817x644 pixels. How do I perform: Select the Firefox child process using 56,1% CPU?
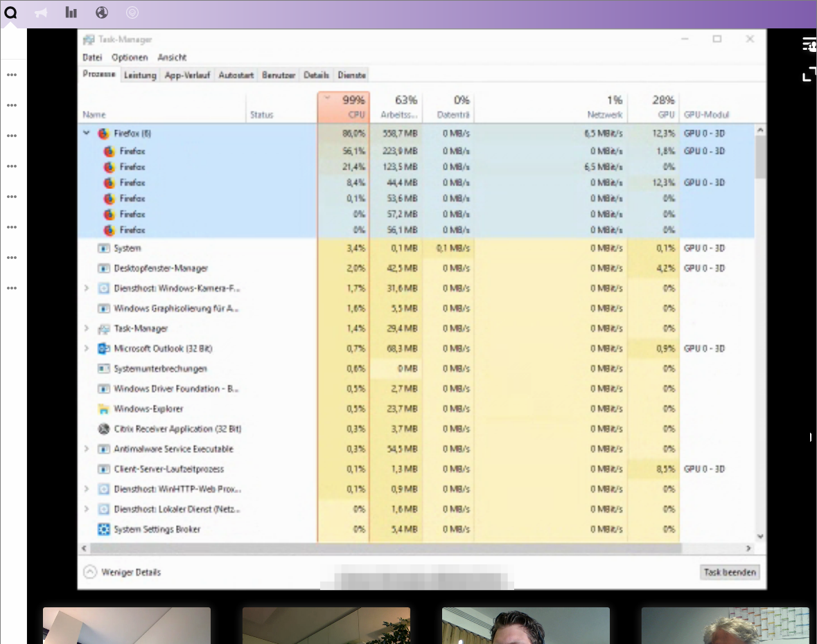416,152
